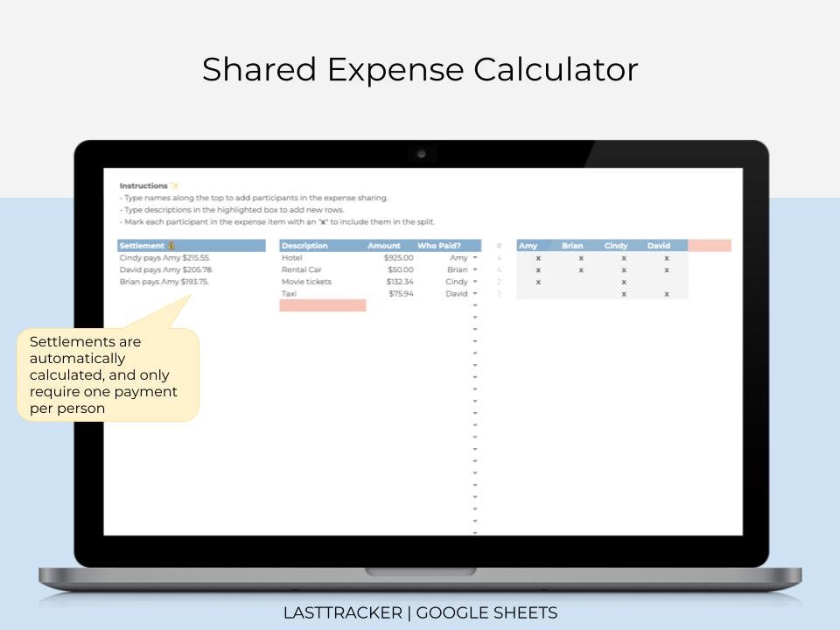Click the David column header cell
This screenshot has width=840, height=630.
(660, 246)
